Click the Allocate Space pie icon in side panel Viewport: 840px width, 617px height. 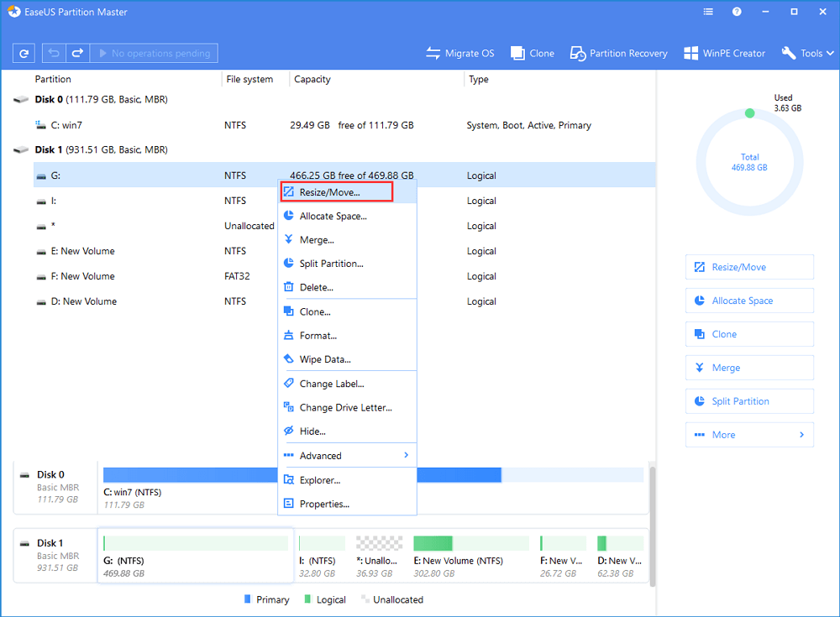coord(700,301)
